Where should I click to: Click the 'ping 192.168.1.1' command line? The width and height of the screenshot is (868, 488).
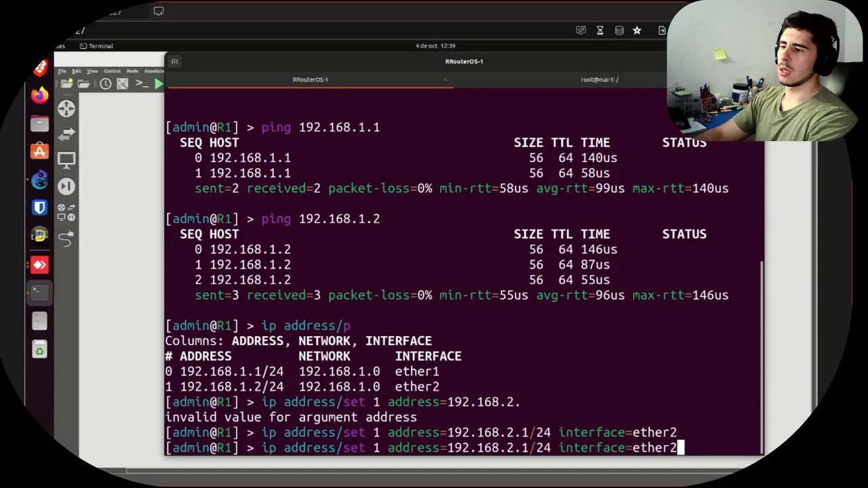(x=273, y=127)
